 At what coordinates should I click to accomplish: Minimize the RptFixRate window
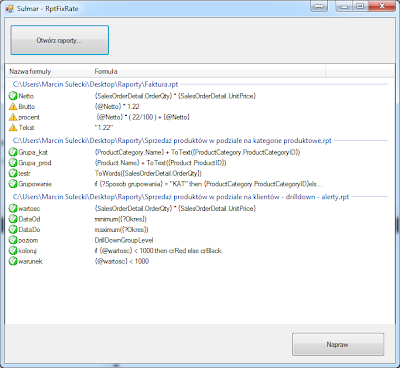pos(345,6)
